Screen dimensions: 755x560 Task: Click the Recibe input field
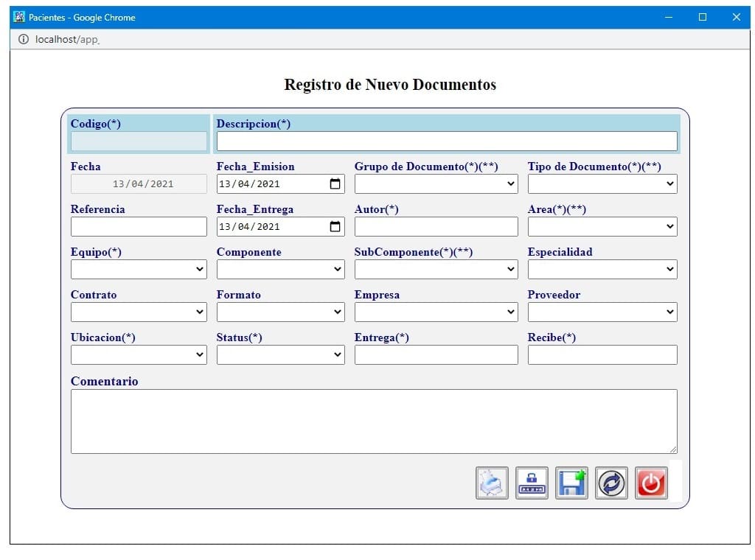(602, 354)
